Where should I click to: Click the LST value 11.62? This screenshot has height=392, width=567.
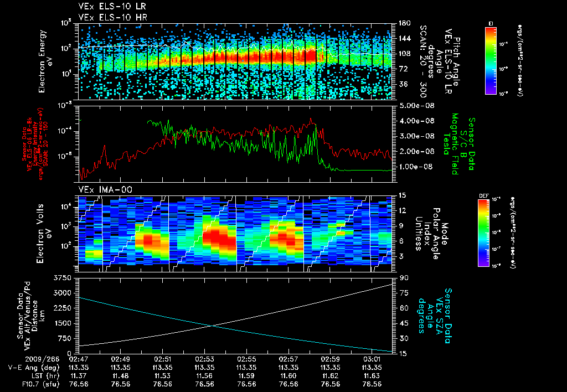click(330, 376)
